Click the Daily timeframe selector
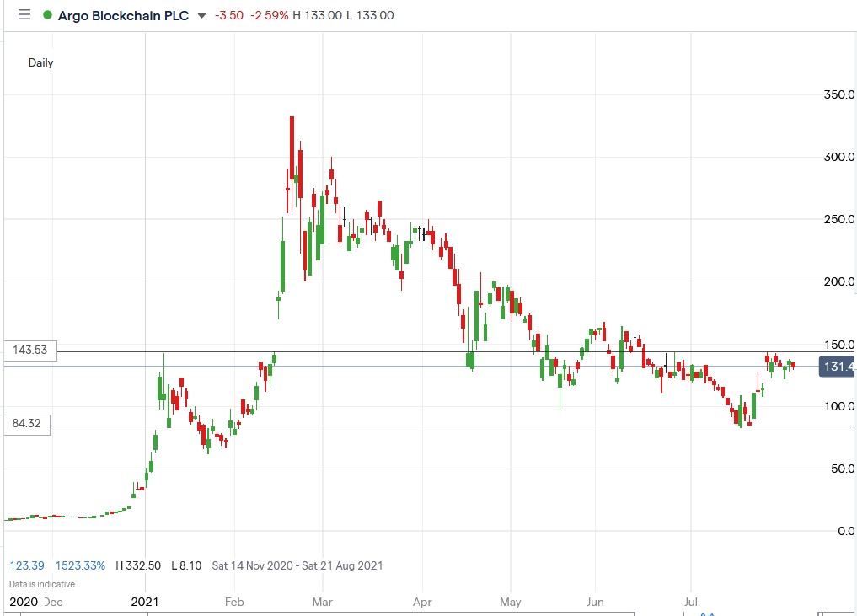Image resolution: width=857 pixels, height=616 pixels. pyautogui.click(x=41, y=62)
